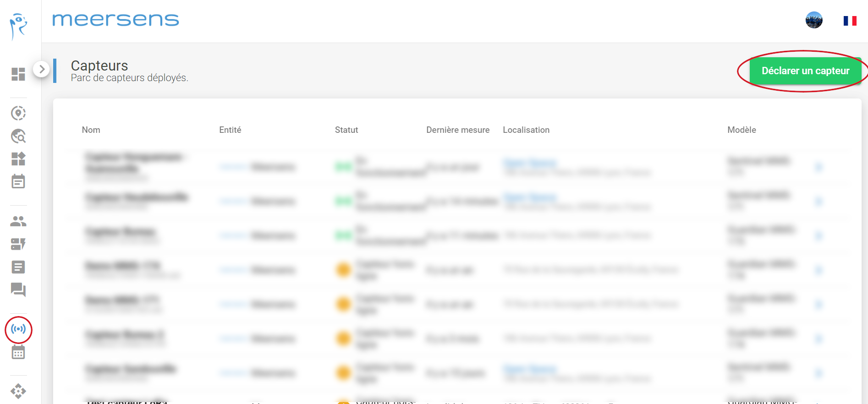Open the globe search sidebar icon
This screenshot has width=868, height=404.
18,136
